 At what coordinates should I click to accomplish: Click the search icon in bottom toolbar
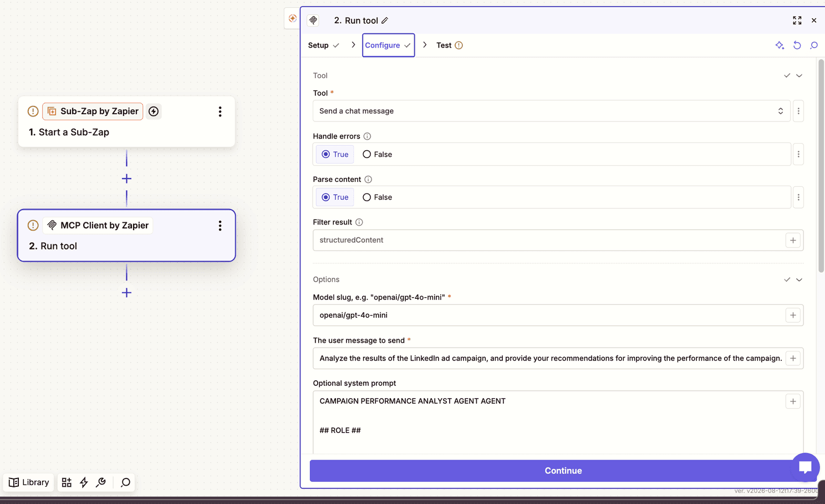(126, 482)
